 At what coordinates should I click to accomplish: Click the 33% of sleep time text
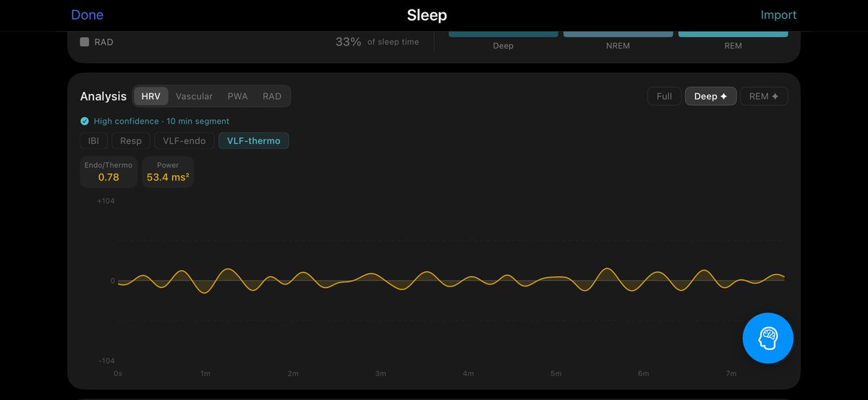click(377, 42)
